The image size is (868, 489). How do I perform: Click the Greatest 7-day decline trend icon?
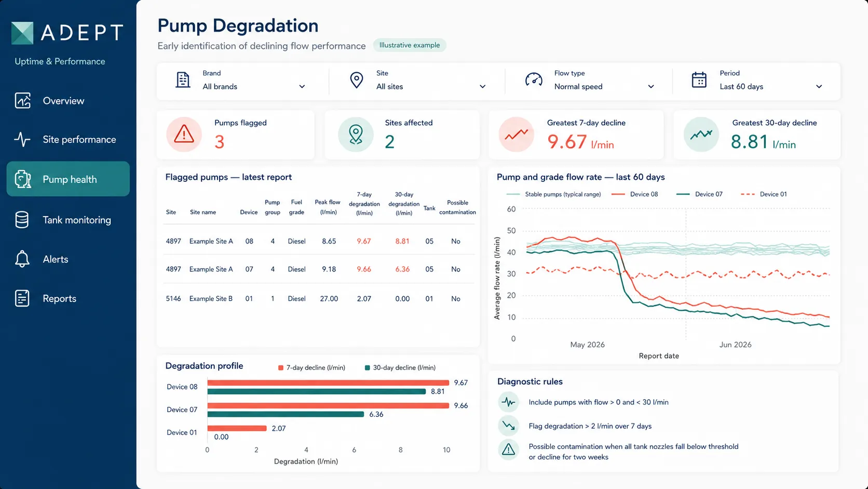click(517, 134)
